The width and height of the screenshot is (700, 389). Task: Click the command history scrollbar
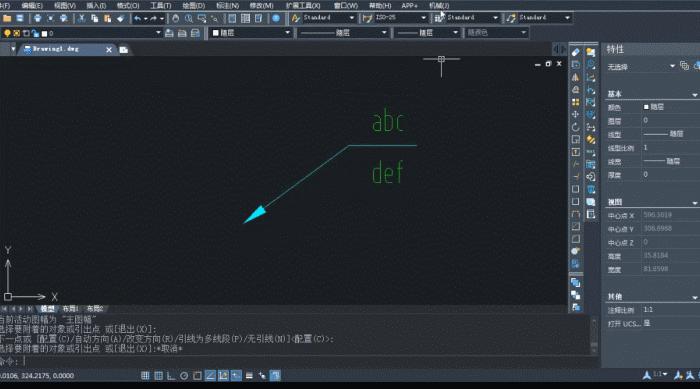(x=594, y=335)
